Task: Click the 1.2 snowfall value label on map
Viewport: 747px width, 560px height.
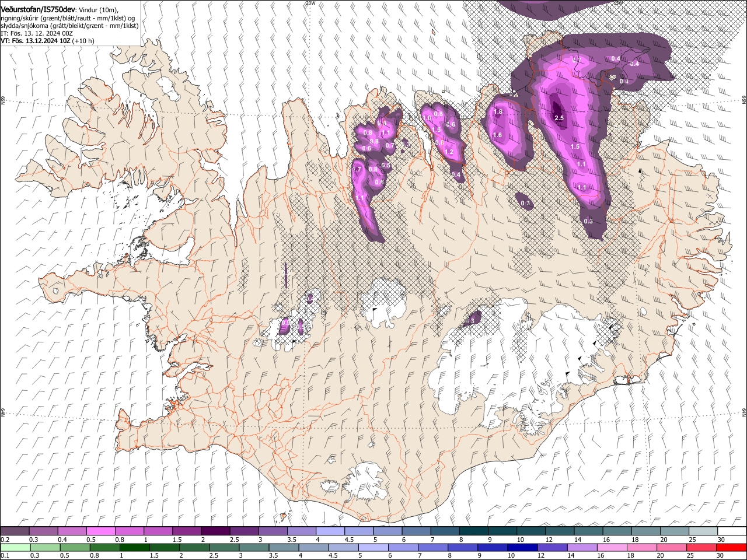Action: (x=449, y=152)
